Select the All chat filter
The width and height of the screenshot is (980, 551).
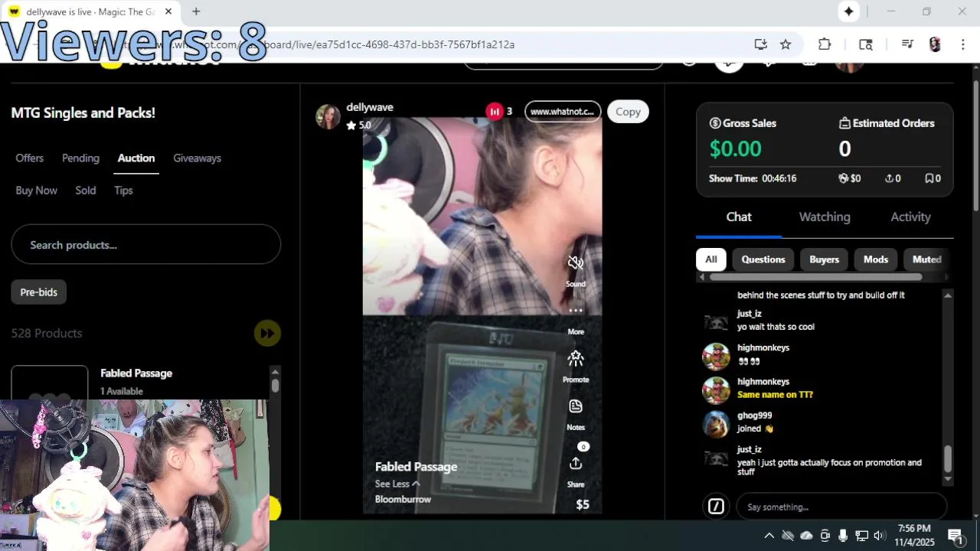click(711, 259)
